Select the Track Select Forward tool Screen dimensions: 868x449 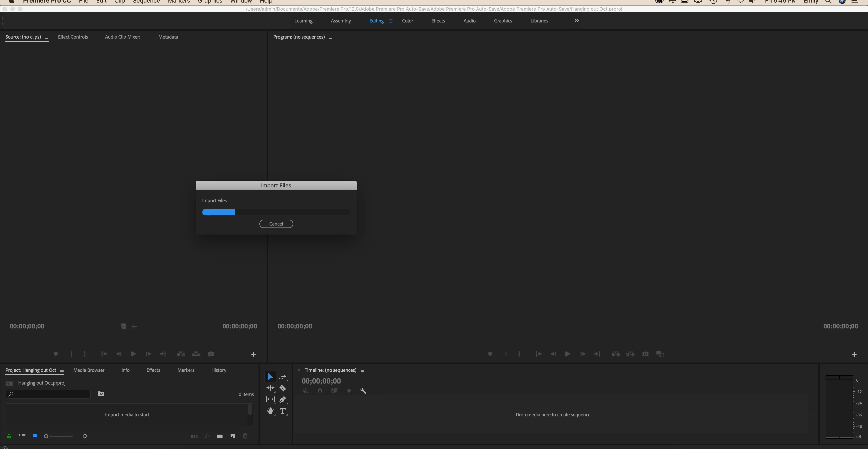coord(282,376)
